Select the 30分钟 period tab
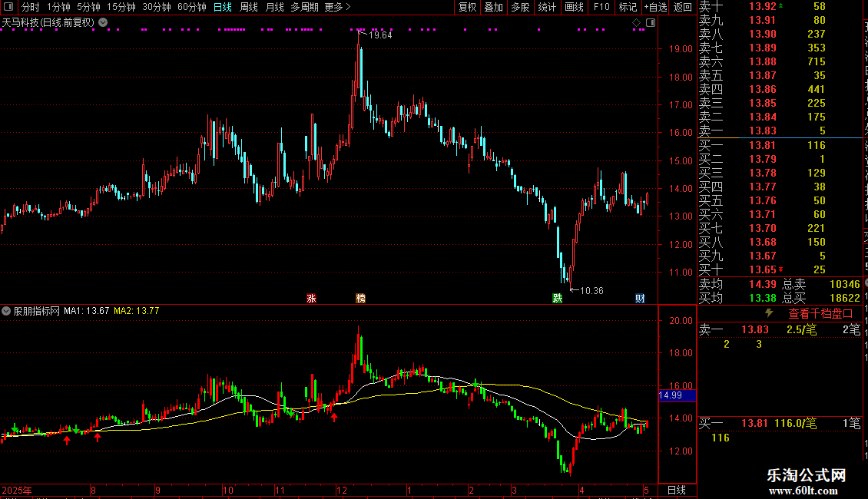The width and height of the screenshot is (868, 499). [x=156, y=7]
